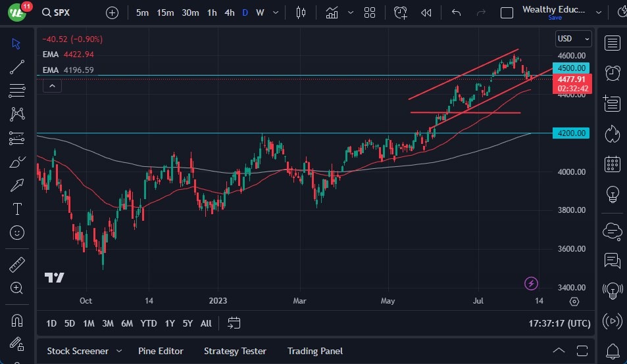
Task: Open the alerts clock icon
Action: (x=613, y=73)
